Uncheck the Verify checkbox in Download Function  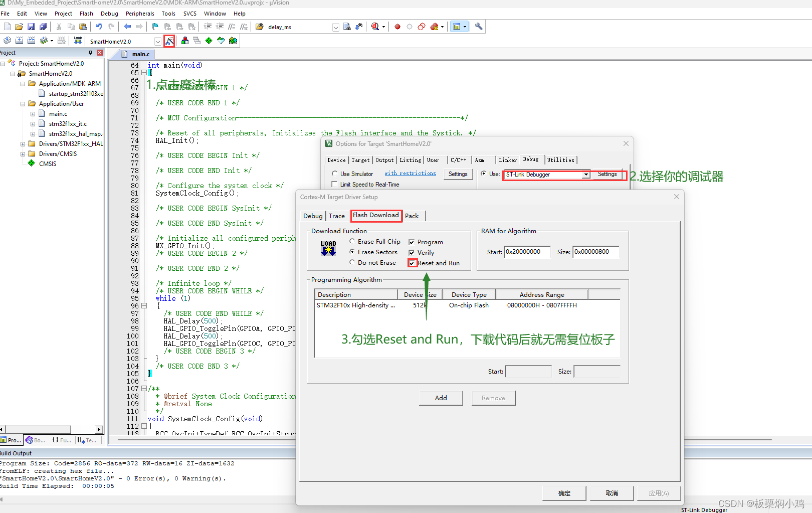[x=412, y=253]
